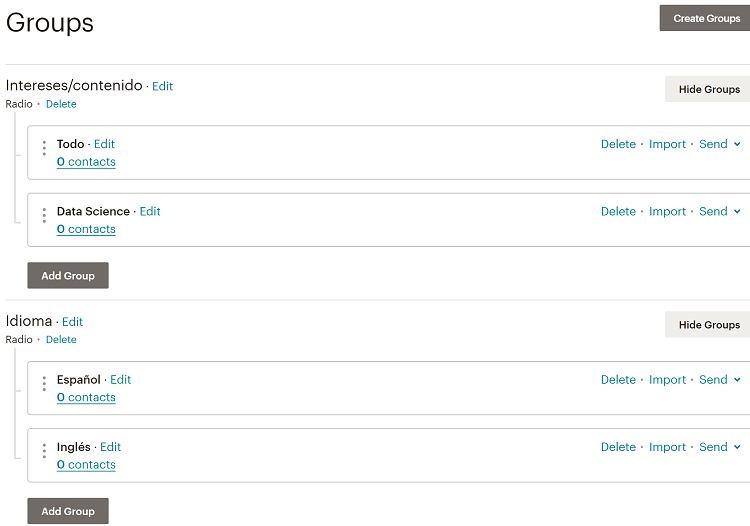The image size is (750, 526).
Task: Click the drag handle icon for Inglés group
Action: (x=44, y=452)
